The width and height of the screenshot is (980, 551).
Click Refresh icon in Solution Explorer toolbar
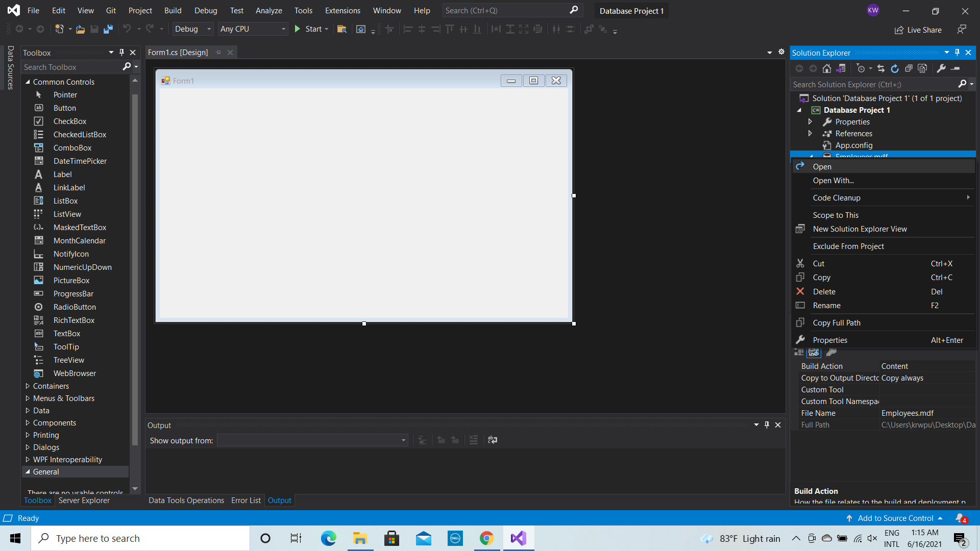(895, 68)
